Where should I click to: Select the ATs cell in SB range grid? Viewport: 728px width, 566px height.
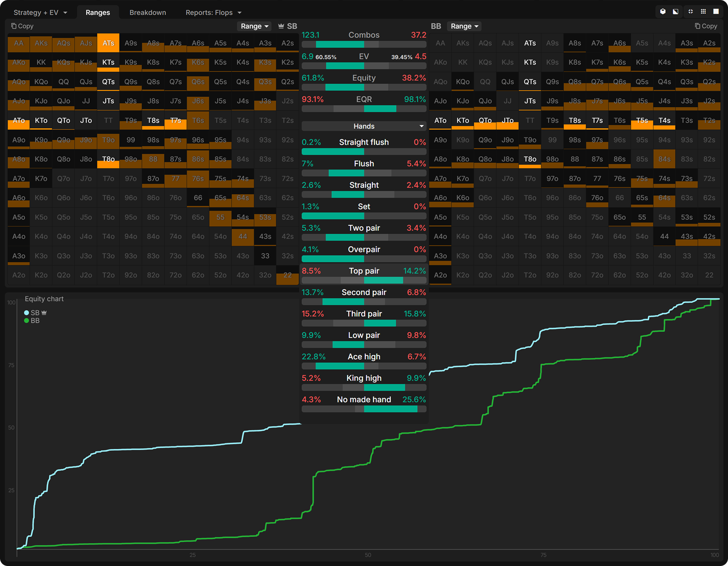point(108,43)
